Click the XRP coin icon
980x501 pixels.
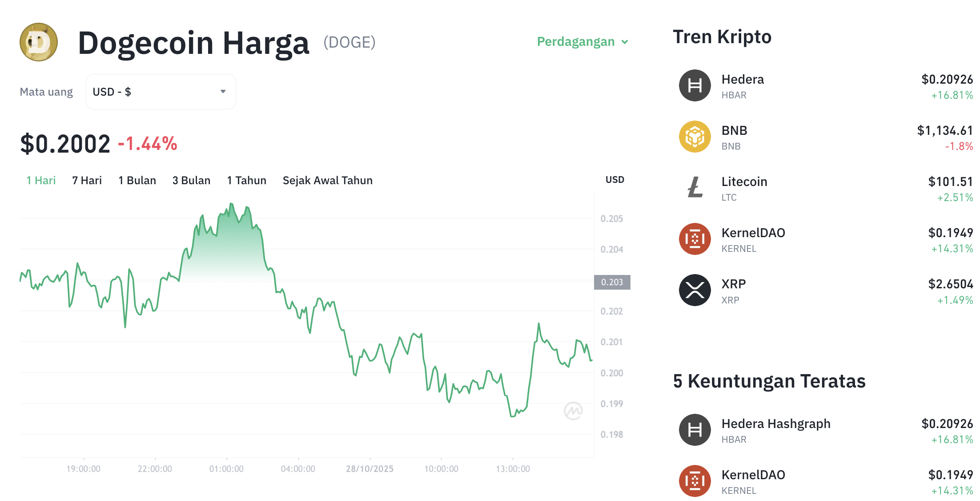pyautogui.click(x=695, y=290)
